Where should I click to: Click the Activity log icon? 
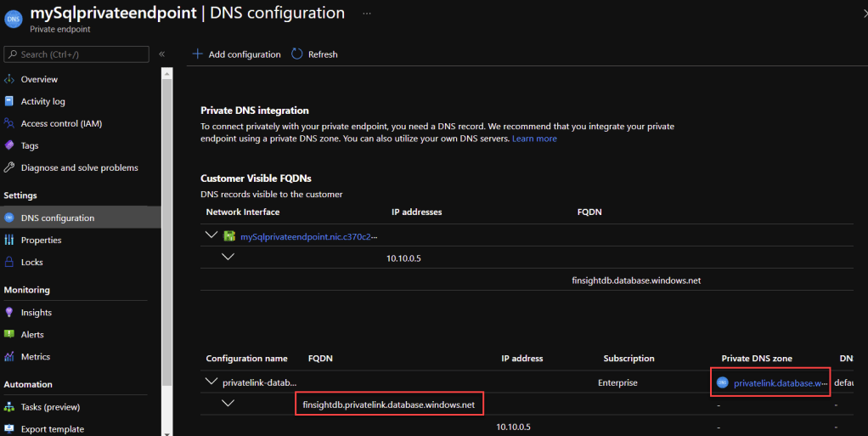tap(9, 101)
